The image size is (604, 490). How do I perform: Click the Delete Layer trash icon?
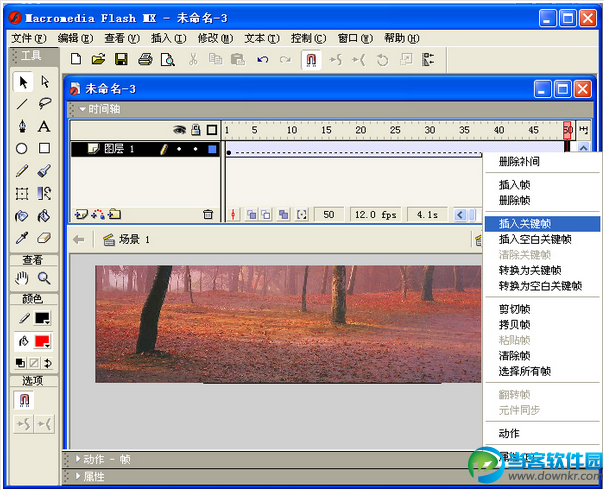click(x=208, y=214)
